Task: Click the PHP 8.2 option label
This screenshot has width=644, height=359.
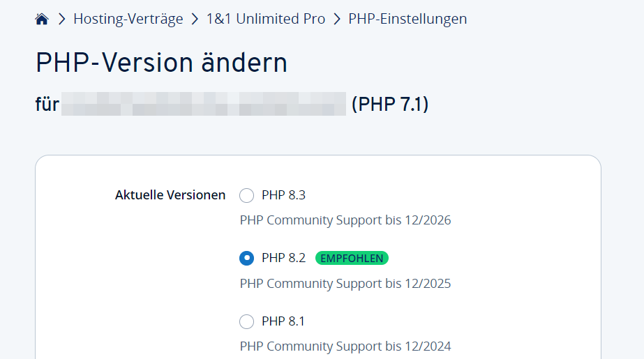Action: tap(283, 258)
